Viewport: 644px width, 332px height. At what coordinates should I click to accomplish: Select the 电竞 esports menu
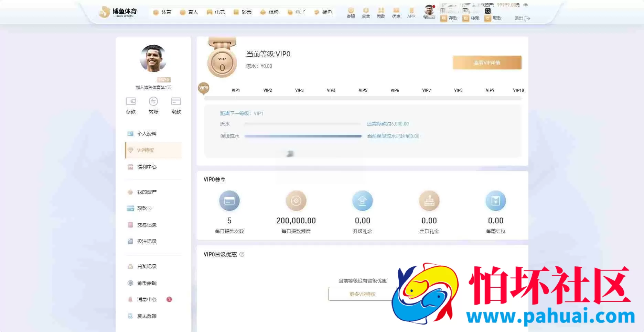coord(216,12)
